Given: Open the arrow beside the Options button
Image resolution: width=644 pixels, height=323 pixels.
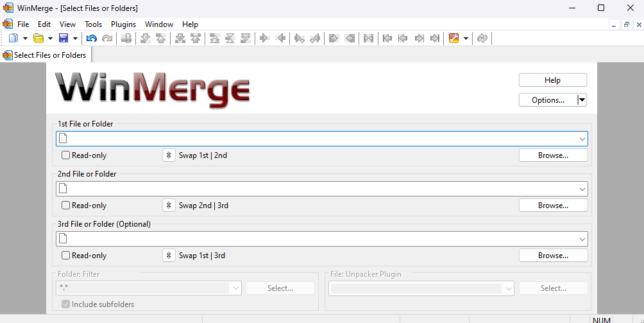Looking at the screenshot, I should [582, 100].
